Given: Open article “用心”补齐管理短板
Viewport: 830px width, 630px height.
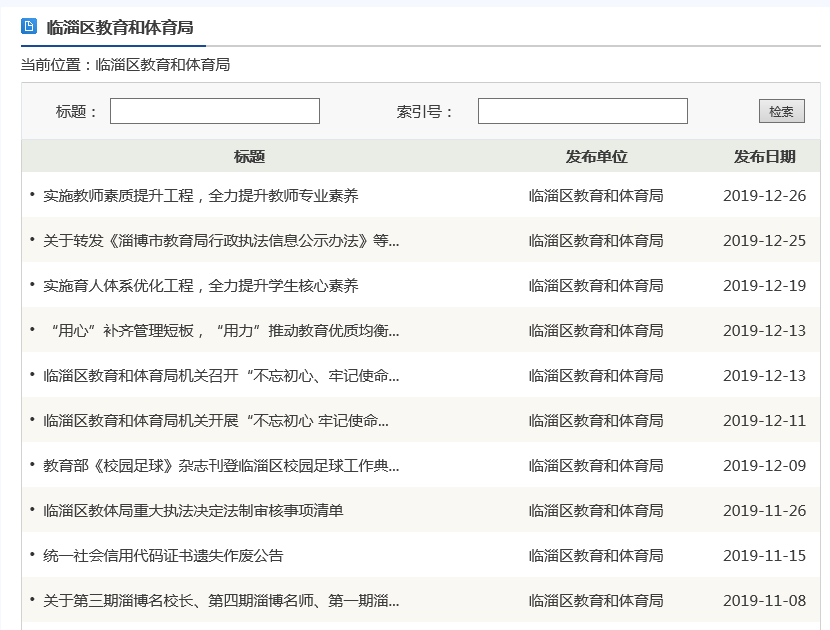Looking at the screenshot, I should [220, 331].
